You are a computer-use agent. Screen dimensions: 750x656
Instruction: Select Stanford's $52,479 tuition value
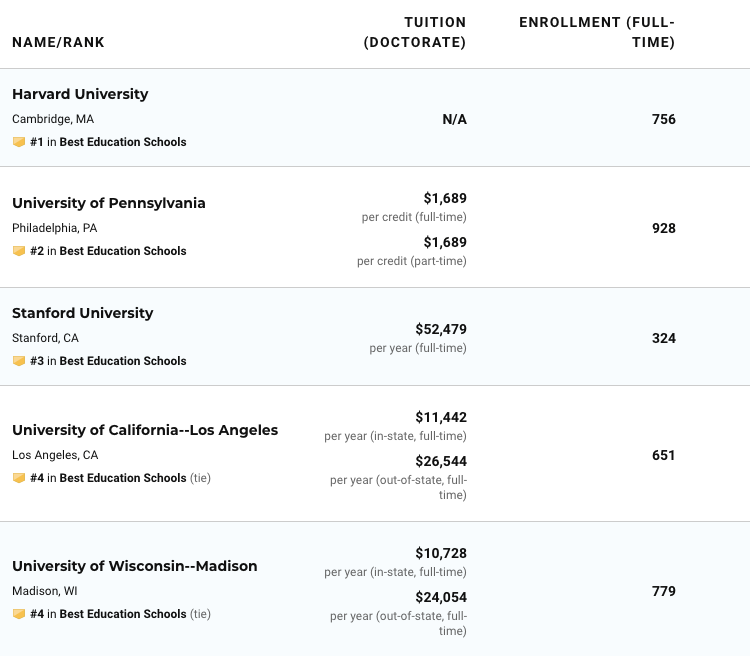pos(441,329)
